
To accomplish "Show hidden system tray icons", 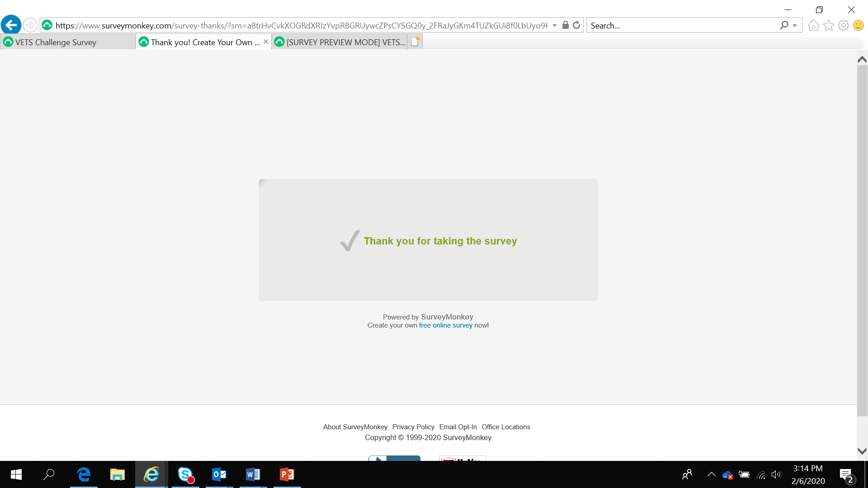I will pyautogui.click(x=711, y=474).
